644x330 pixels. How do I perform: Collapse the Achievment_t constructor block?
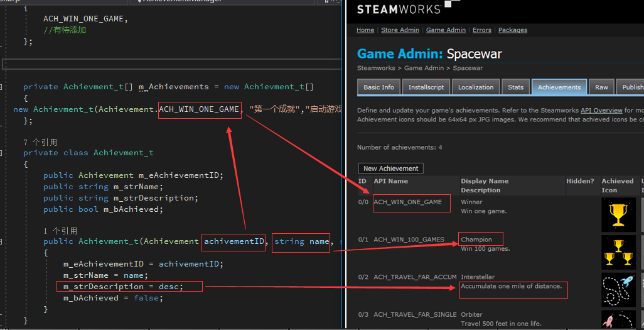(x=1, y=241)
